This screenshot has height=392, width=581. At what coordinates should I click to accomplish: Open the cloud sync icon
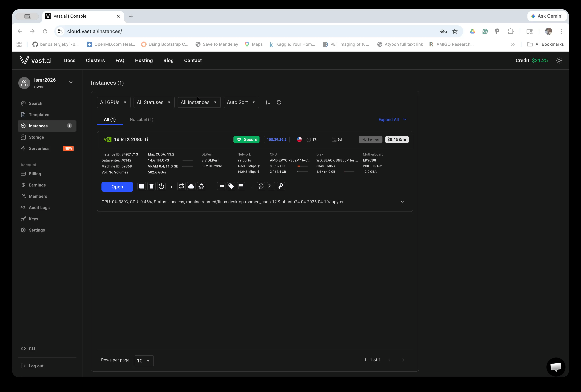[x=191, y=186]
